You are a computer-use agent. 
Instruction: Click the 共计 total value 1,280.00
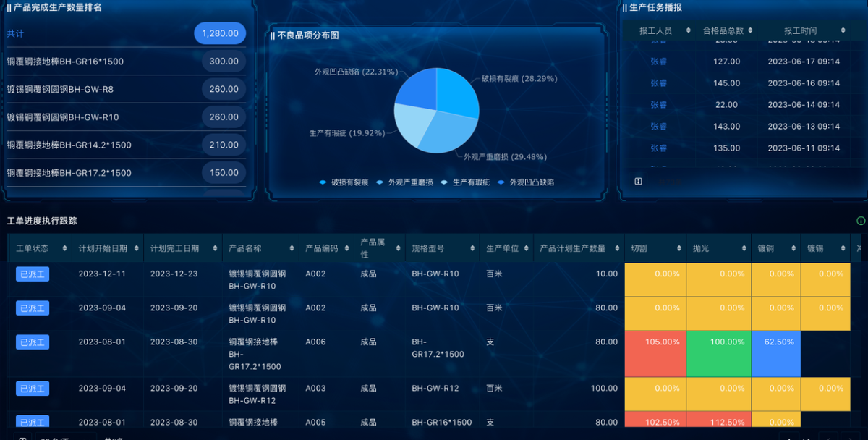pyautogui.click(x=220, y=33)
